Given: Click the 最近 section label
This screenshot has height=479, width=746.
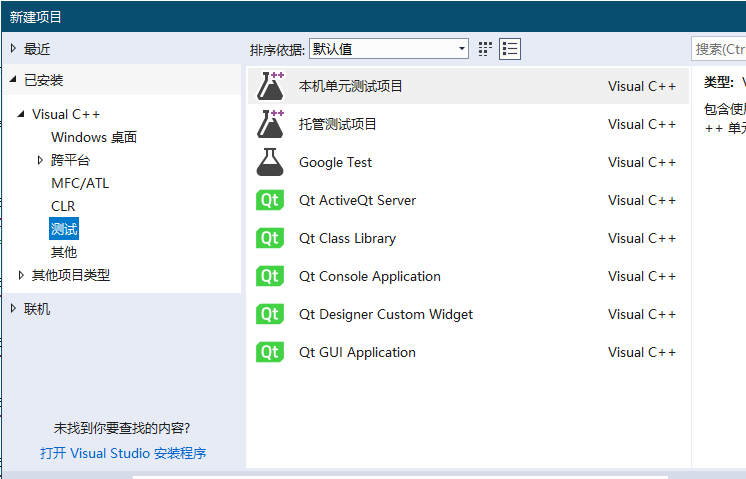Looking at the screenshot, I should tap(37, 49).
